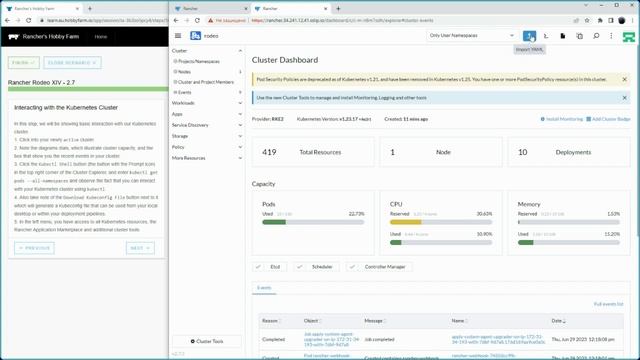This screenshot has height=360, width=640.
Task: Click the Pods used progress bar
Action: pos(313,222)
